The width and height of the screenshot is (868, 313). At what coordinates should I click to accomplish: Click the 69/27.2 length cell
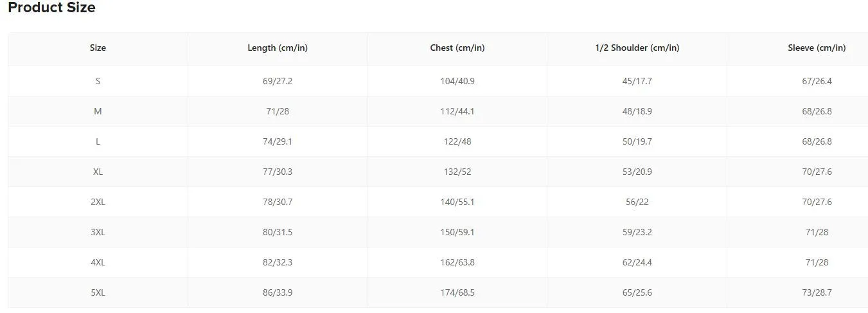[278, 81]
